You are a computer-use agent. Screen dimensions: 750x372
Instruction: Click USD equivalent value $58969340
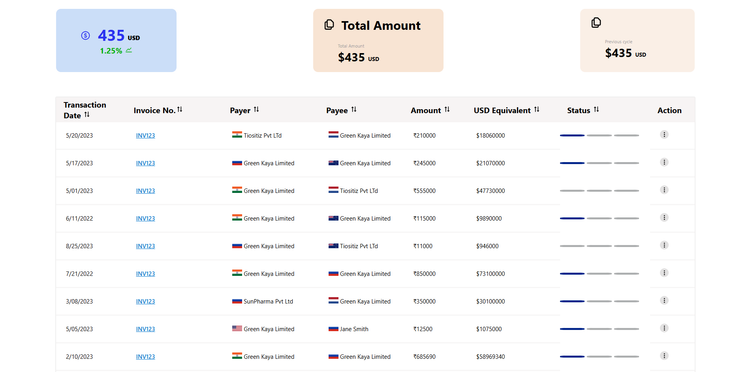491,357
